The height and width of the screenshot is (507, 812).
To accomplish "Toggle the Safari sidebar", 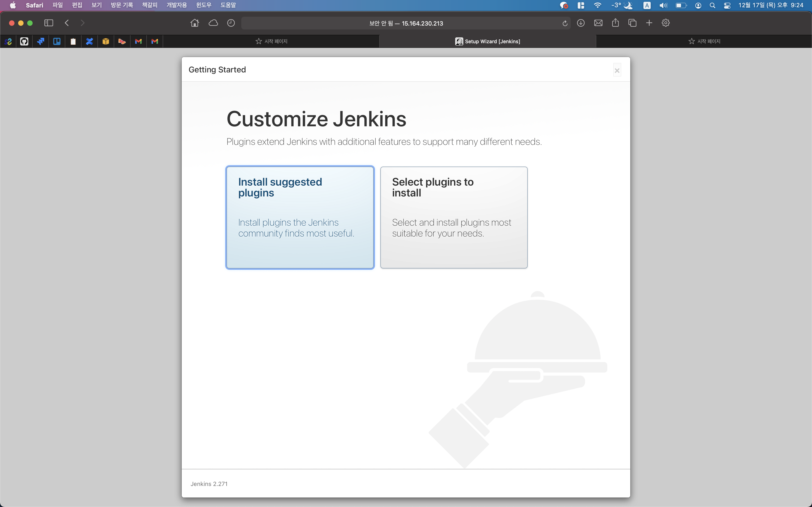I will pos(49,23).
